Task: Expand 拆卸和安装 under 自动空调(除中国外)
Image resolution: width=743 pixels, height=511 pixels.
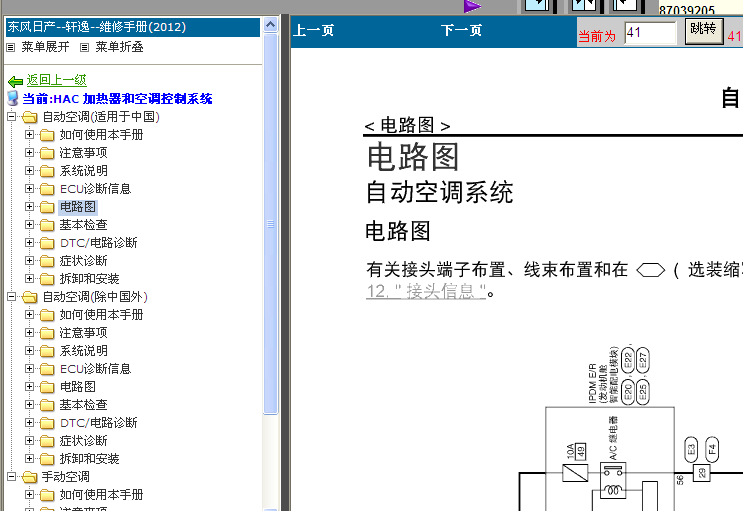Action: coord(29,458)
